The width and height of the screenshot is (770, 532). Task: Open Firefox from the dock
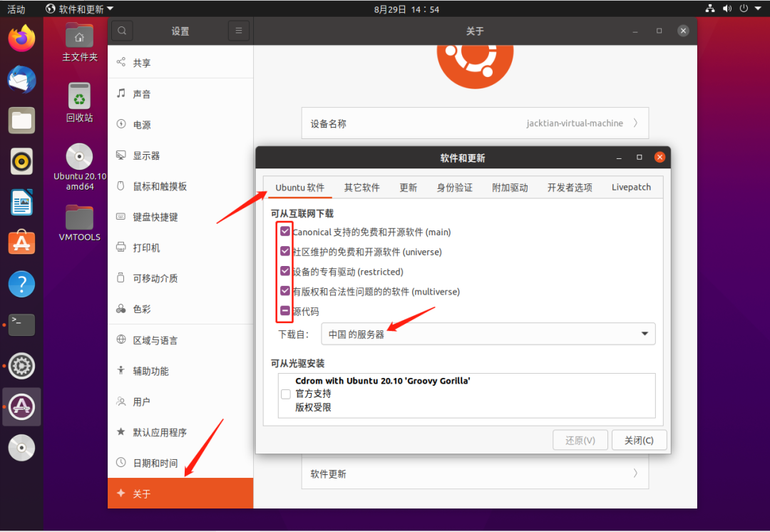click(21, 39)
